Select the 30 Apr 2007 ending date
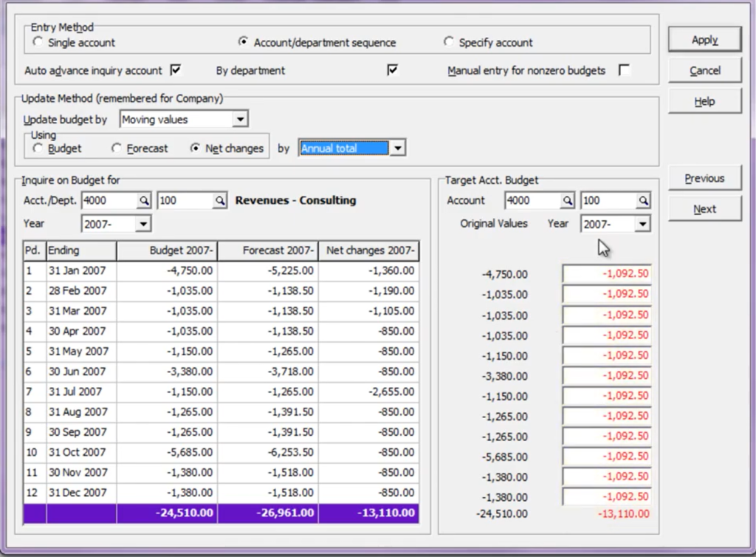 coord(77,331)
